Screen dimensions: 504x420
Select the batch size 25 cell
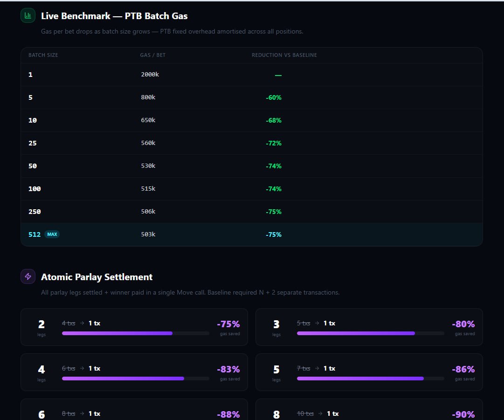[x=33, y=143]
